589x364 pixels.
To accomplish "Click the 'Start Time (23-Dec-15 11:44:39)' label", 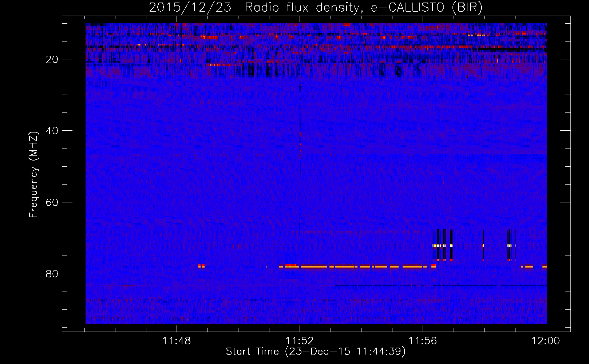I will (316, 352).
